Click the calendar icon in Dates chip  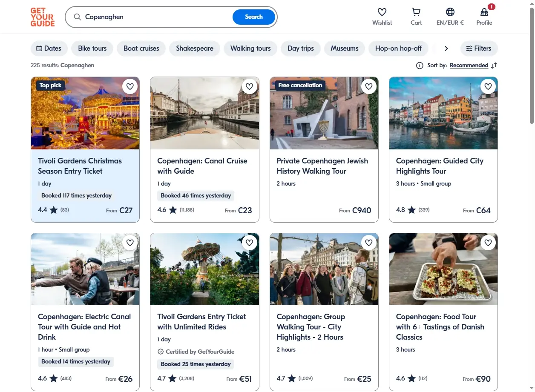[x=39, y=49]
